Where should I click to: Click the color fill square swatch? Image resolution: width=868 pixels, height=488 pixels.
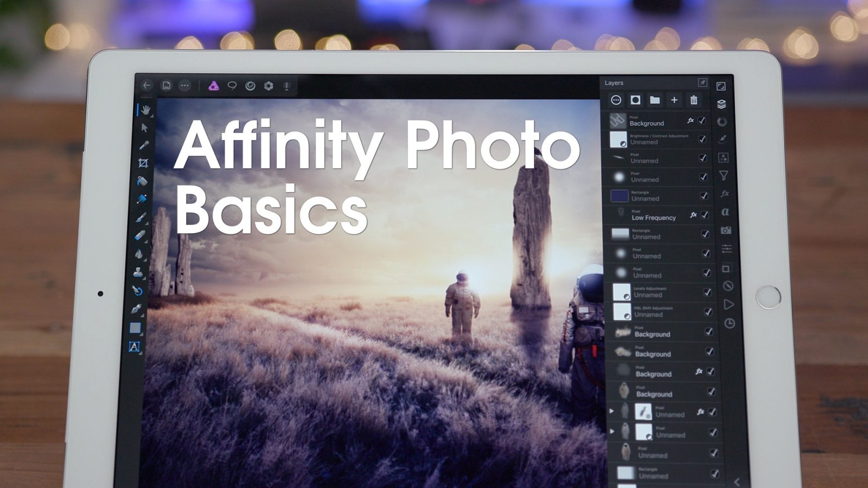coord(135,328)
